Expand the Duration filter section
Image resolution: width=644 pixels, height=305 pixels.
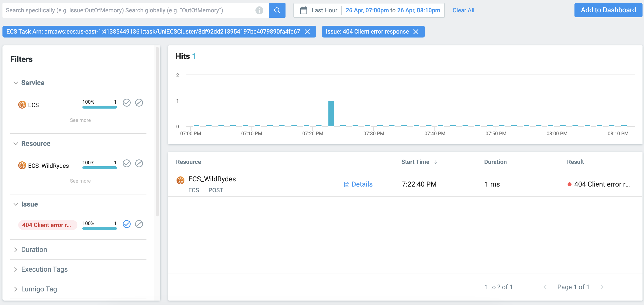tap(16, 250)
